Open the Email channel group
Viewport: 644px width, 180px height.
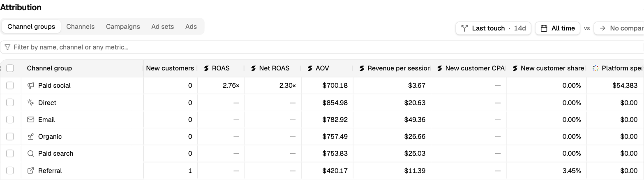(x=46, y=119)
